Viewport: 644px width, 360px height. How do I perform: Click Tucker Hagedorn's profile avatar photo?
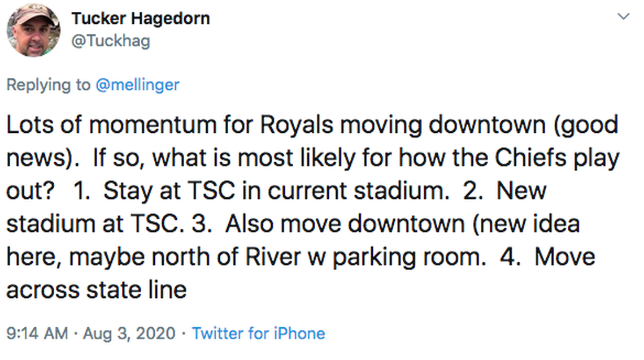click(x=33, y=29)
